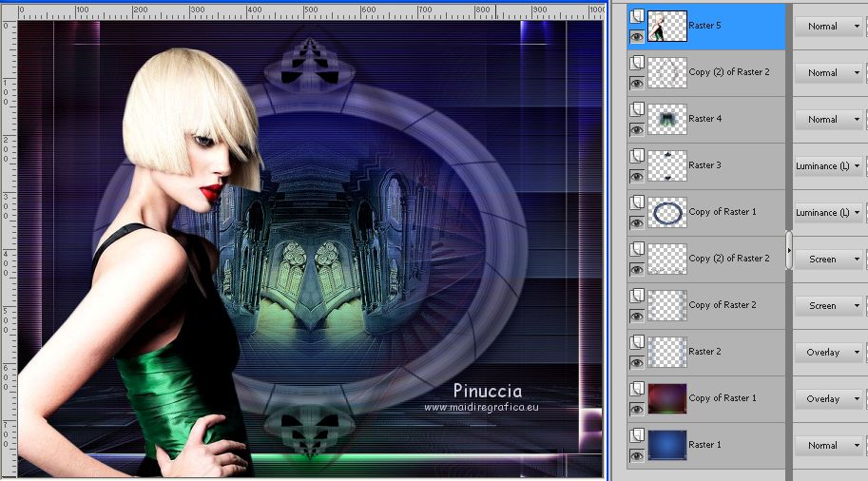Select the Raster 5 woman thumbnail
868x481 pixels.
667,26
